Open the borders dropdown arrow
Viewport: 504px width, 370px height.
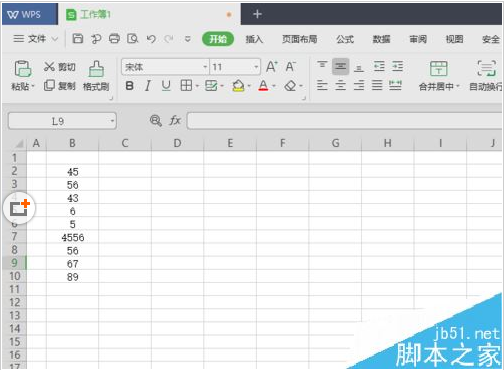pyautogui.click(x=197, y=86)
